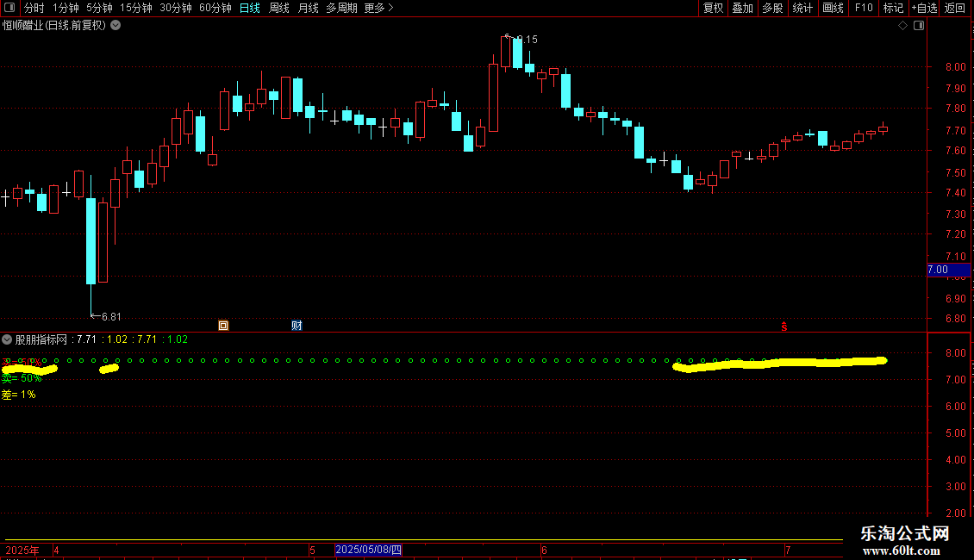This screenshot has height=560, width=974.
Task: Select the 5分钟 period
Action: tap(99, 8)
